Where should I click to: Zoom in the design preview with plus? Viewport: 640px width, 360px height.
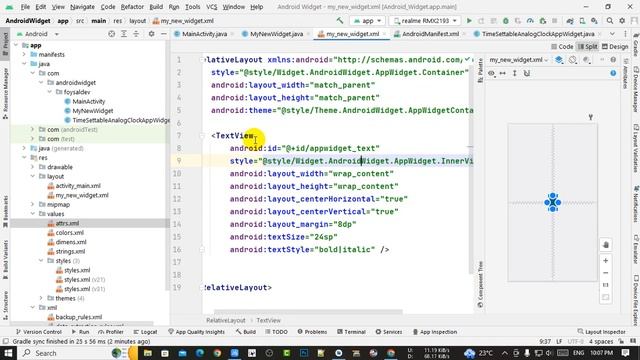coord(606,260)
